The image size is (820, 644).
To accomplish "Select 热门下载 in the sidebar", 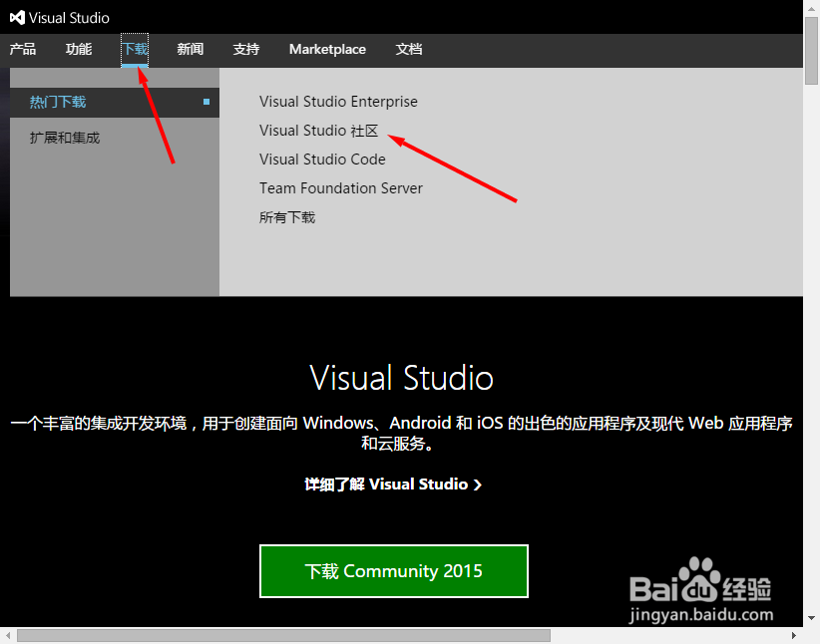I will [x=57, y=102].
